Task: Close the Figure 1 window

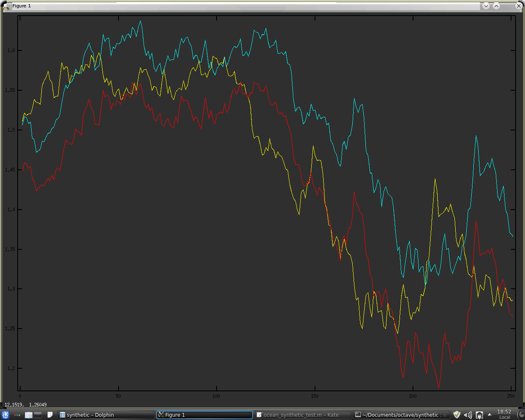Action: click(x=519, y=6)
